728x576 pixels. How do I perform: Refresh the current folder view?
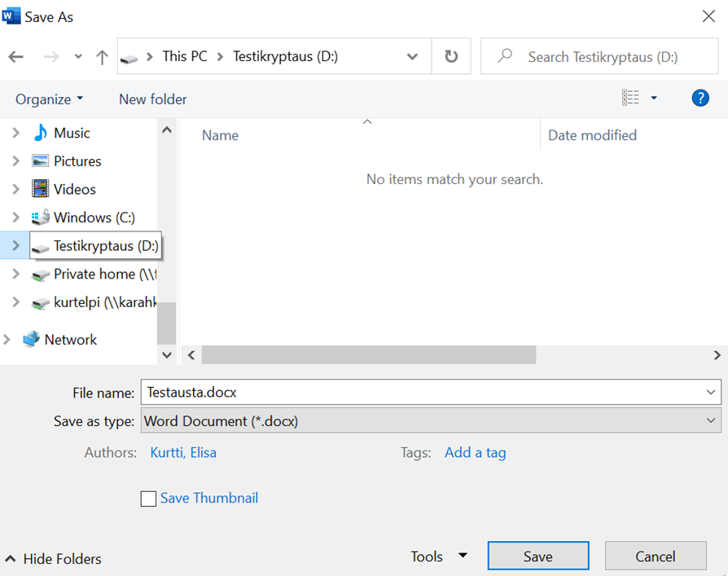[451, 57]
